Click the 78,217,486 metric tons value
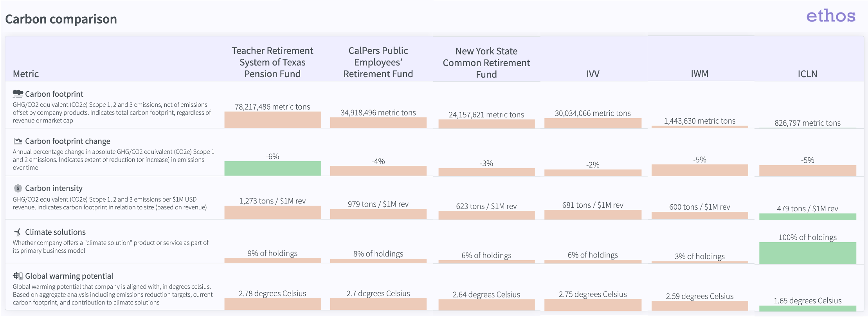This screenshot has height=317, width=868. click(272, 106)
